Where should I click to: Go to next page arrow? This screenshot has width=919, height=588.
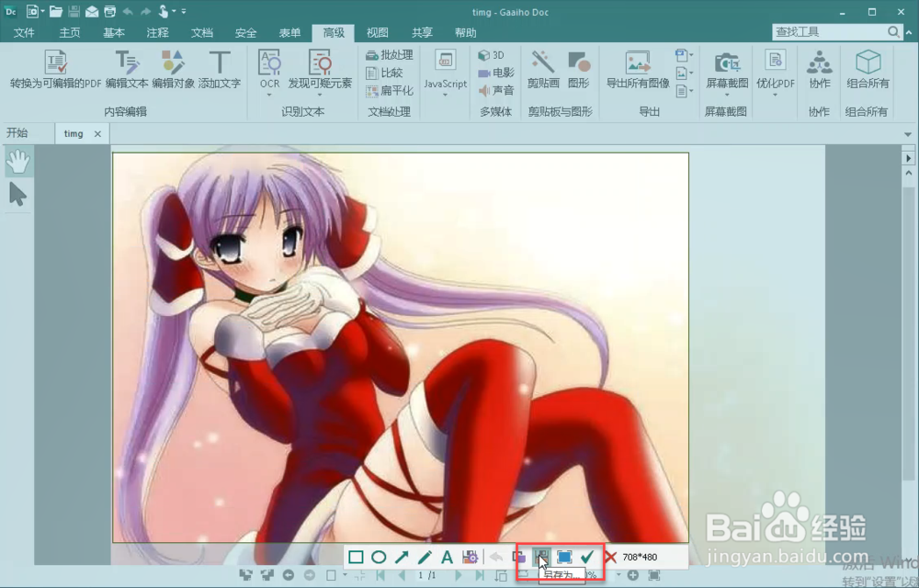(459, 576)
